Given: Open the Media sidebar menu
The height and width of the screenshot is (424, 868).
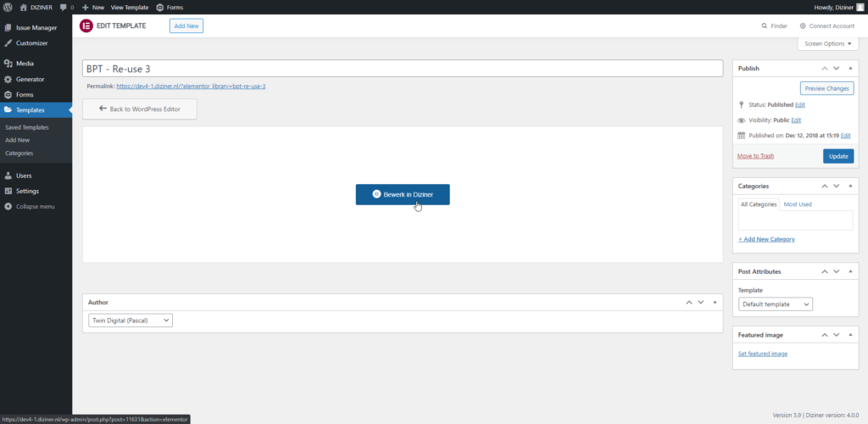Looking at the screenshot, I should coord(25,64).
